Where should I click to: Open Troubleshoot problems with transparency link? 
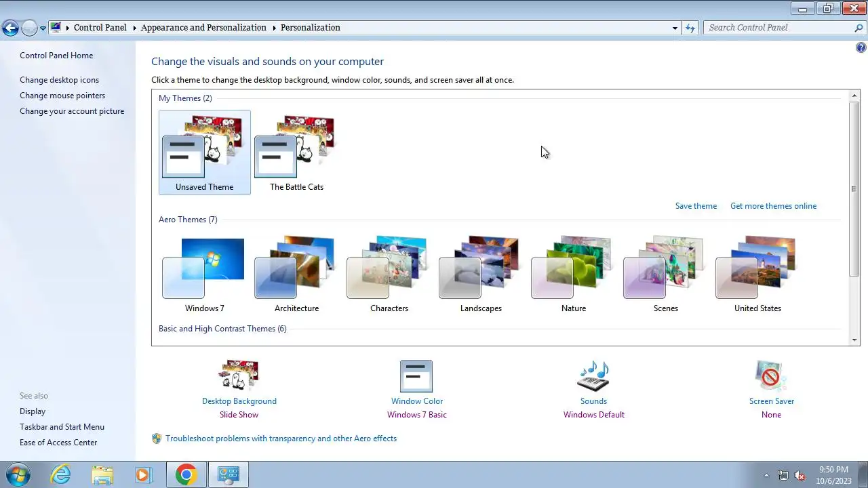[281, 439]
